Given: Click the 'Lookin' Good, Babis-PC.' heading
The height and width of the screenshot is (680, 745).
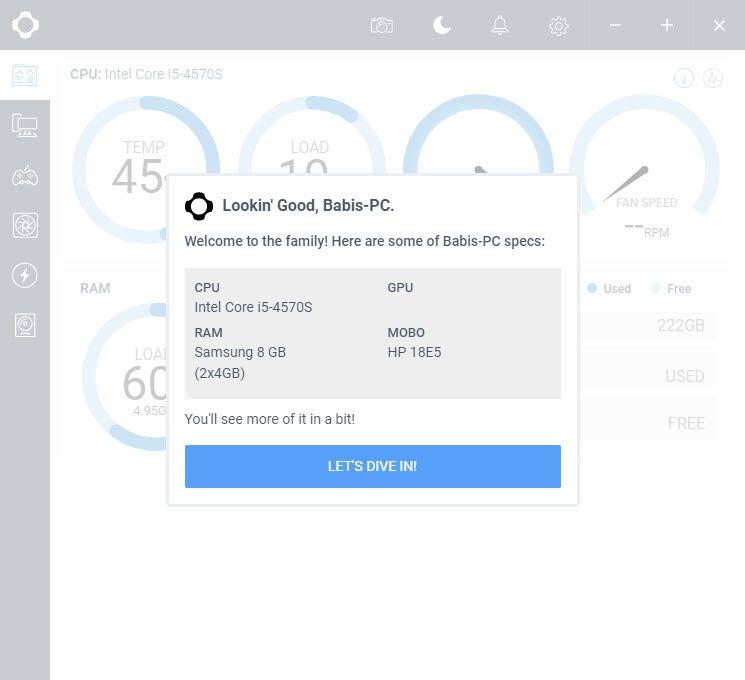Looking at the screenshot, I should pyautogui.click(x=308, y=205).
